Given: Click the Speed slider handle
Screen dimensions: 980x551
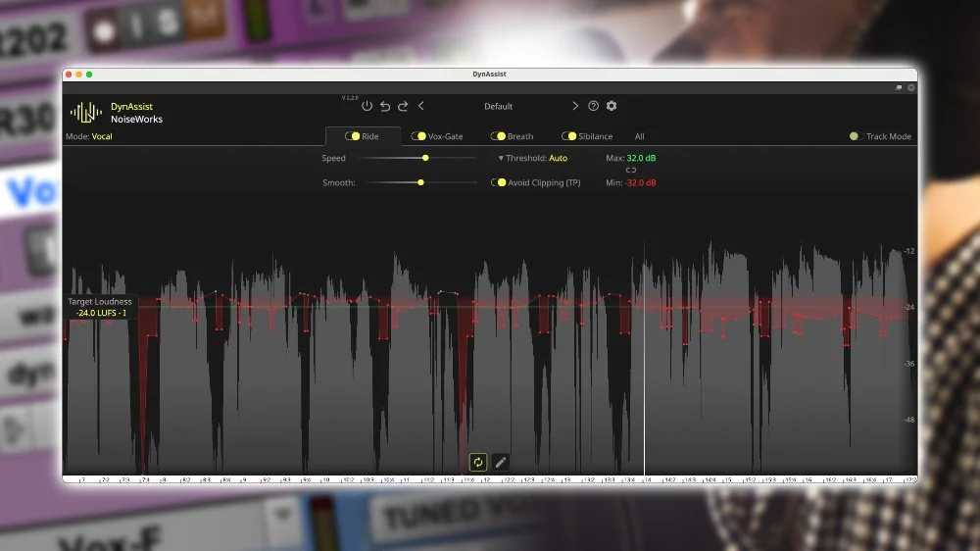Looking at the screenshot, I should click(425, 158).
